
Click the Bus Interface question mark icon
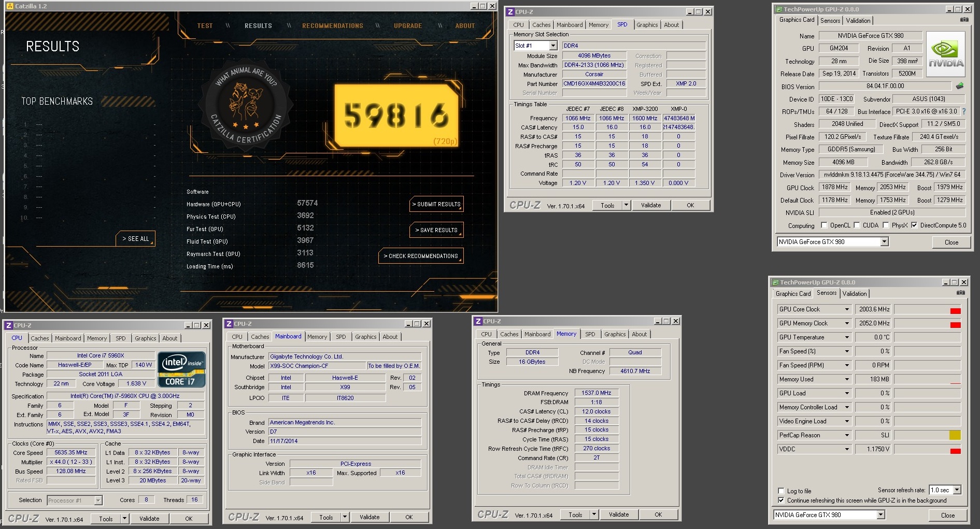tap(964, 111)
